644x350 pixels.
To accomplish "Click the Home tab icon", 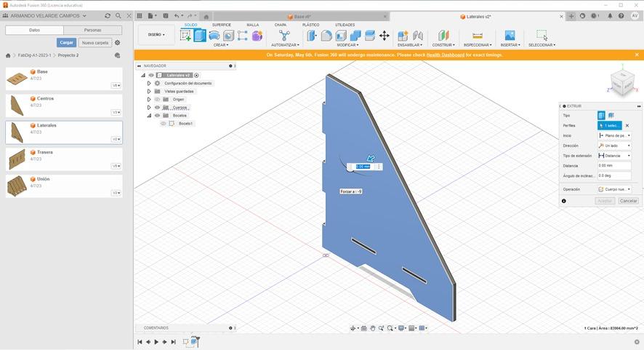I will pos(206,17).
